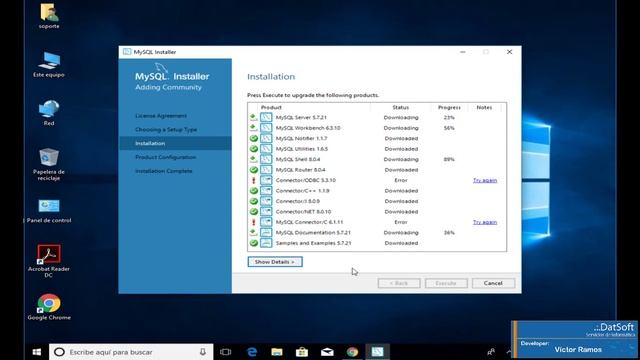
Task: Click Try again for Connector/ODBC
Action: (485, 180)
